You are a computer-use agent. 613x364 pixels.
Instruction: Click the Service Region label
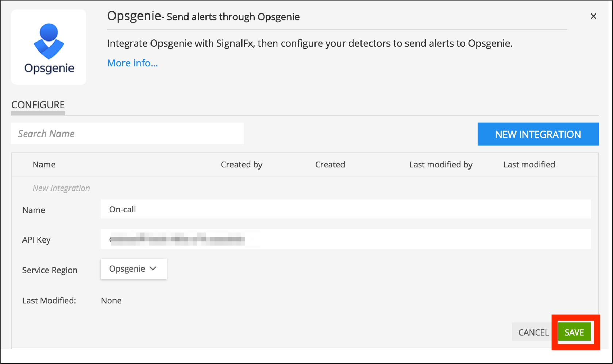(x=50, y=270)
